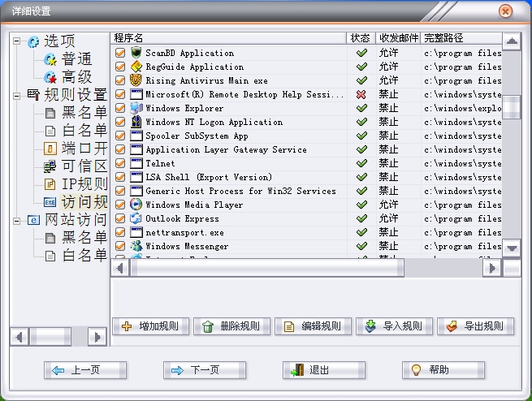532x401 pixels.
Task: Go to previous page with 上一页
Action: point(85,370)
